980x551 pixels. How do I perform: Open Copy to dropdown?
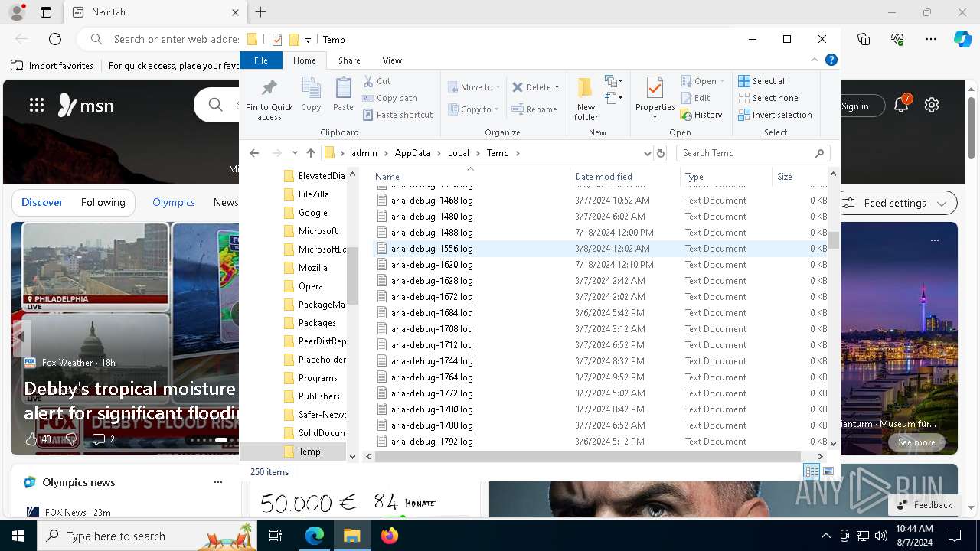tap(474, 109)
